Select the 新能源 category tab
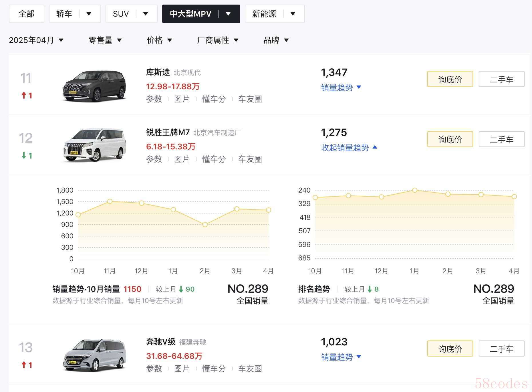The height and width of the screenshot is (392, 532). tap(264, 14)
